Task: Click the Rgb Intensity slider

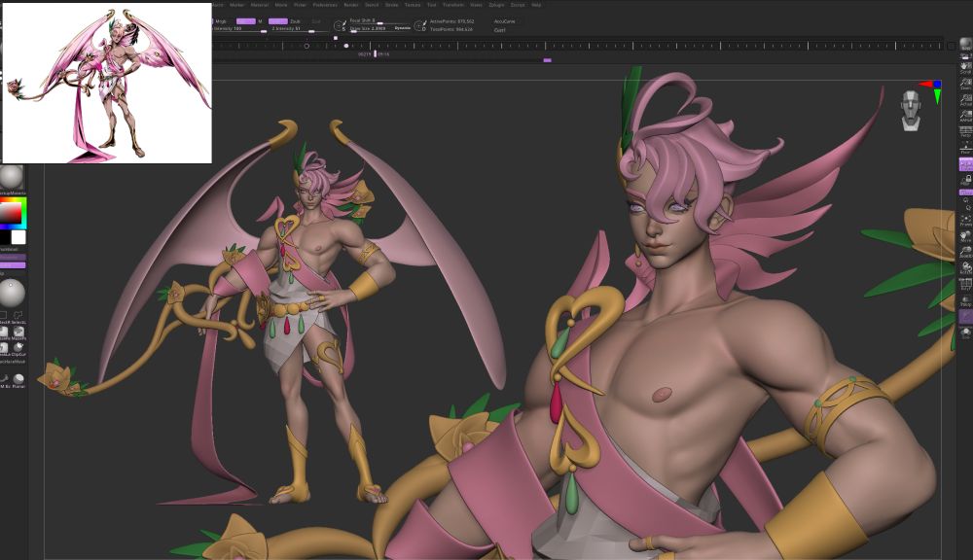Action: 240,28
